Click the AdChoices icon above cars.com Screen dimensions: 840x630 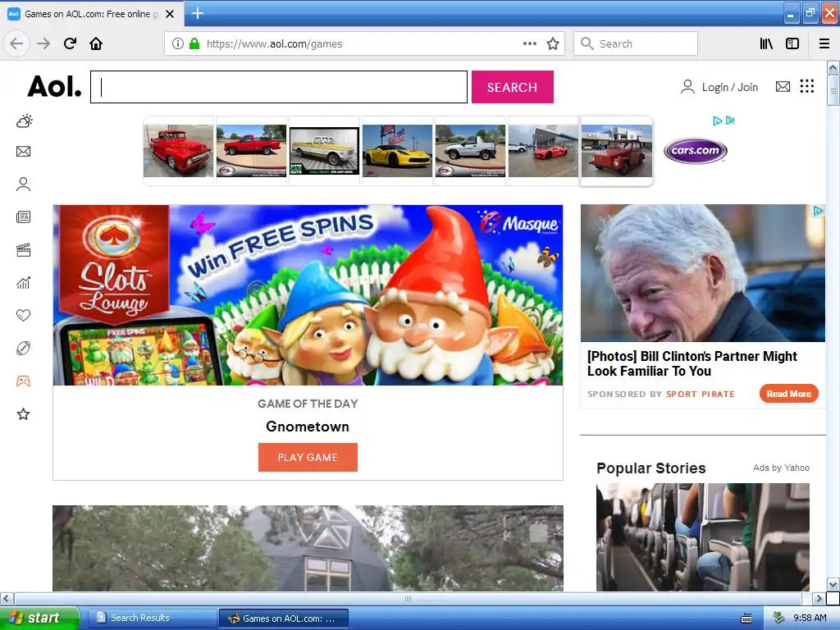(718, 121)
